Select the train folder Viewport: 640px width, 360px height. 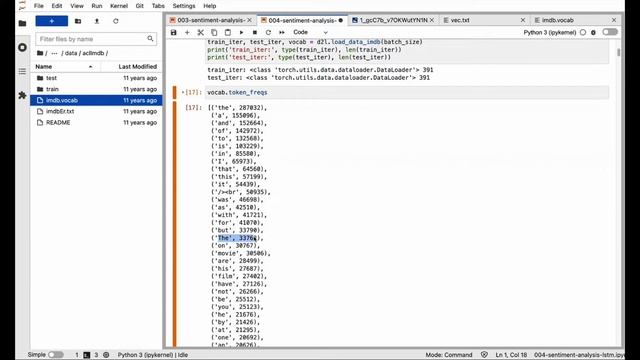point(96,89)
